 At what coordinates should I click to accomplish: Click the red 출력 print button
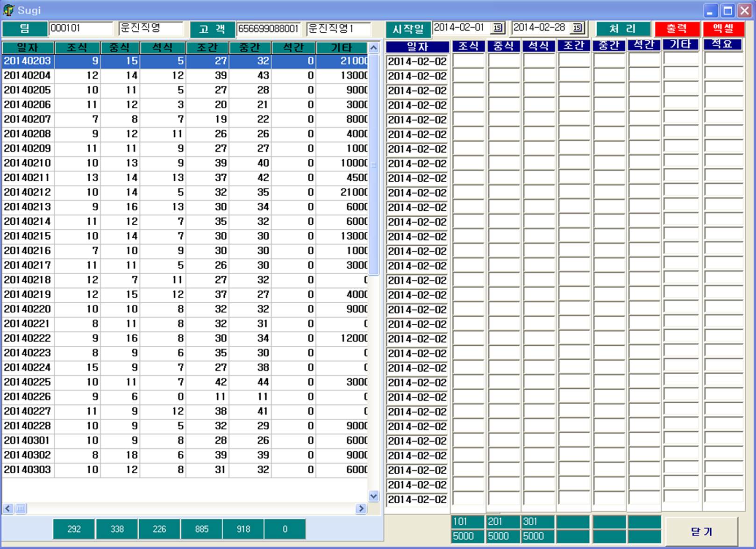point(677,29)
